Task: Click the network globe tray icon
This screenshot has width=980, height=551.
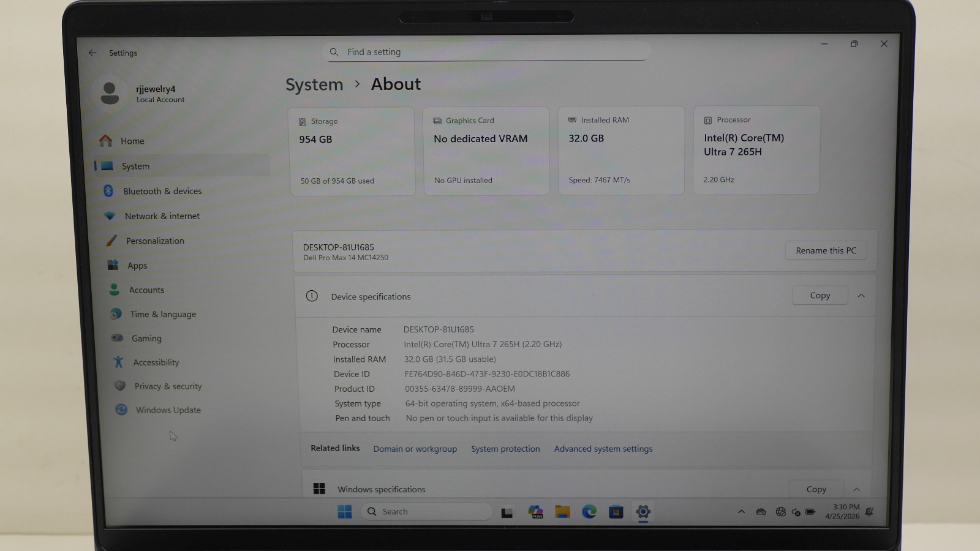Action: tap(780, 512)
